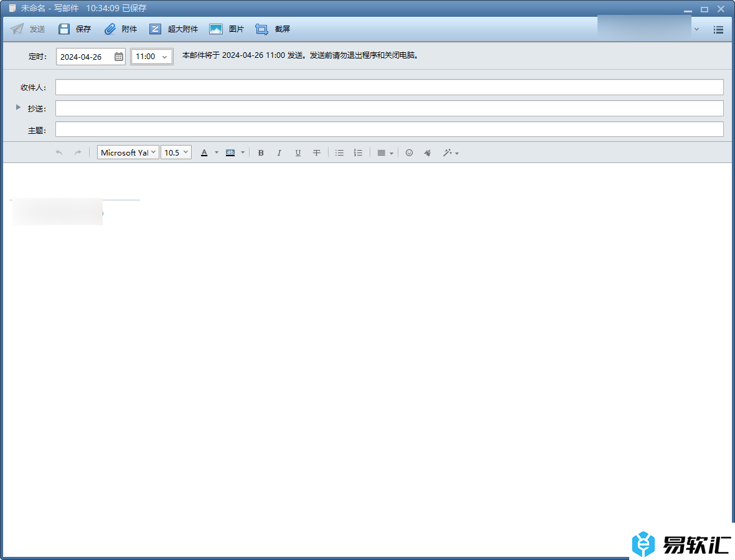Open the highlight color dropdown arrow
The image size is (735, 560).
(x=243, y=153)
